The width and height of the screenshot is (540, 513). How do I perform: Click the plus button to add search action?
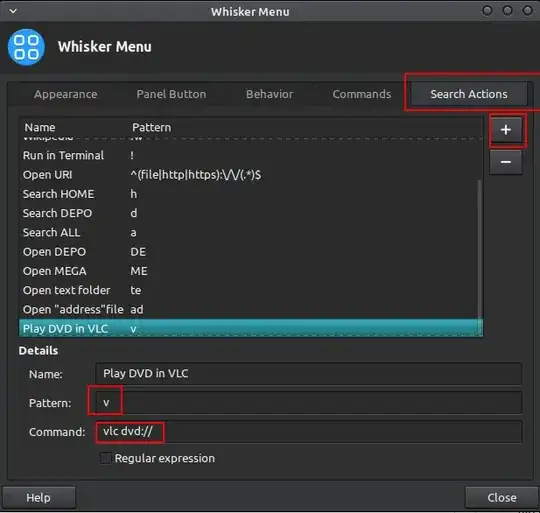pos(506,130)
